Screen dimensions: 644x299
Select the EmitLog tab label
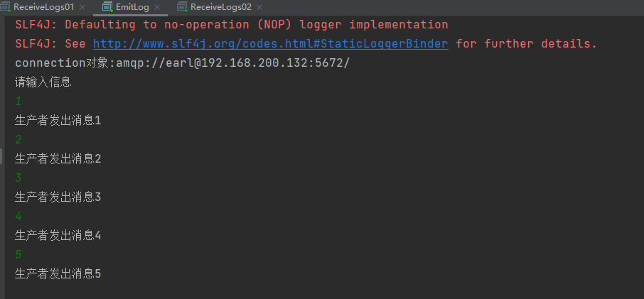coord(132,7)
